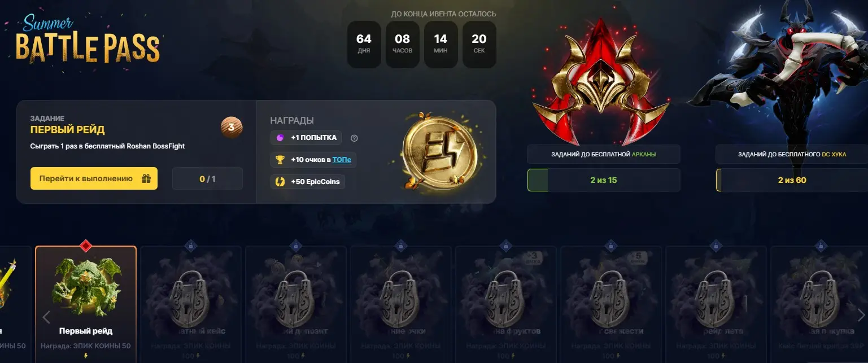
Task: Select the first locked task card
Action: pyautogui.click(x=191, y=304)
